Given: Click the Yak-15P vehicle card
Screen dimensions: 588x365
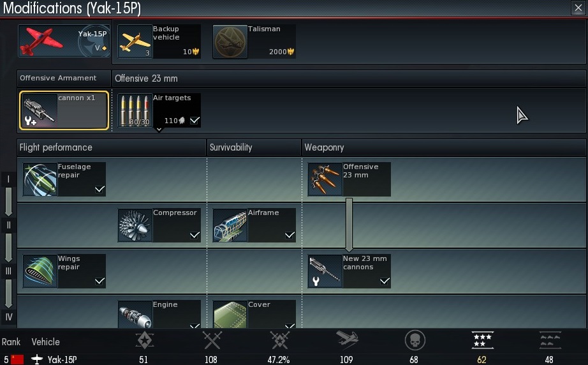Looking at the screenshot, I should 64,41.
